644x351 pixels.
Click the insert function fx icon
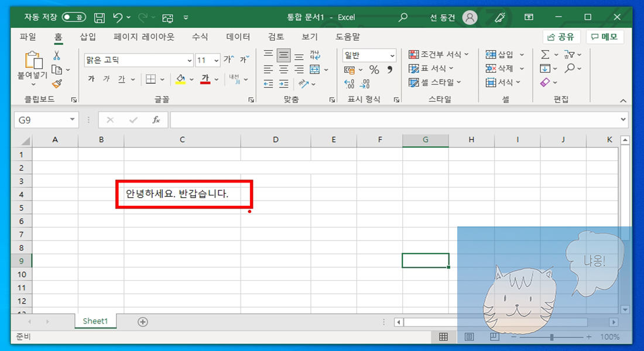[156, 120]
